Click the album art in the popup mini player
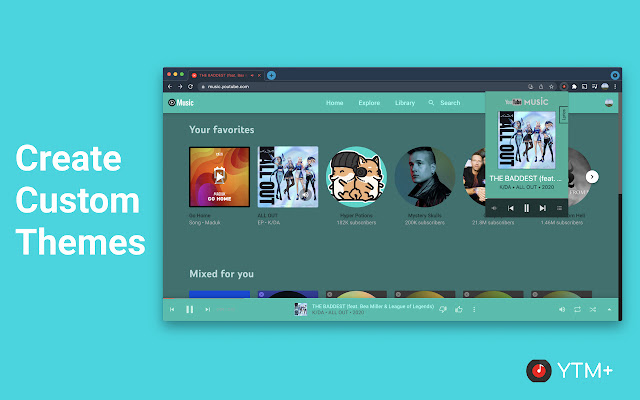 point(527,140)
